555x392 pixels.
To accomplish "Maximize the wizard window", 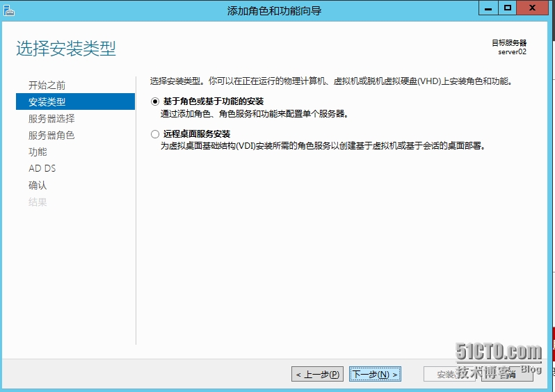I will [508, 8].
